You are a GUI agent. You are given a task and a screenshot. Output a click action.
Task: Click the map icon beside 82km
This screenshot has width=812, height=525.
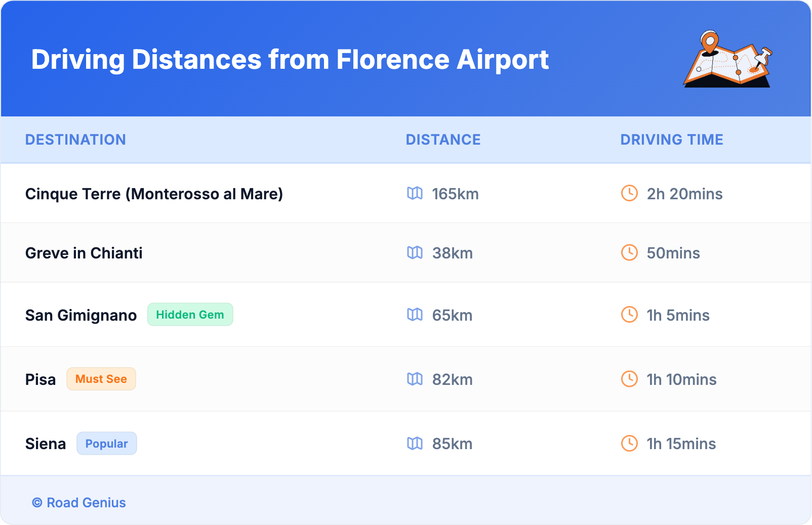pos(415,379)
